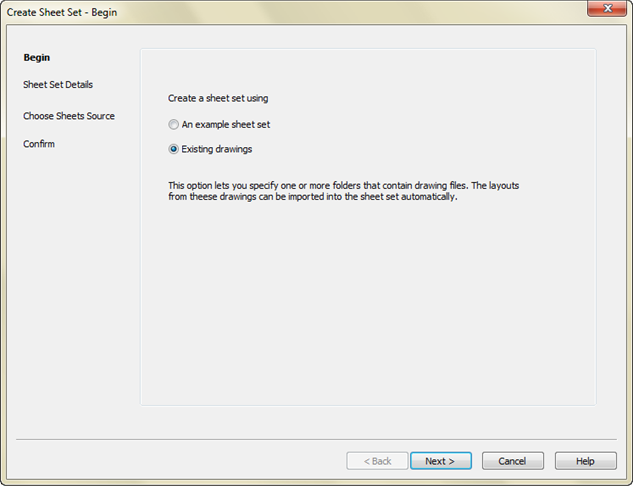This screenshot has height=486, width=633.
Task: Close the Create Sheet Set dialog
Action: (x=601, y=10)
